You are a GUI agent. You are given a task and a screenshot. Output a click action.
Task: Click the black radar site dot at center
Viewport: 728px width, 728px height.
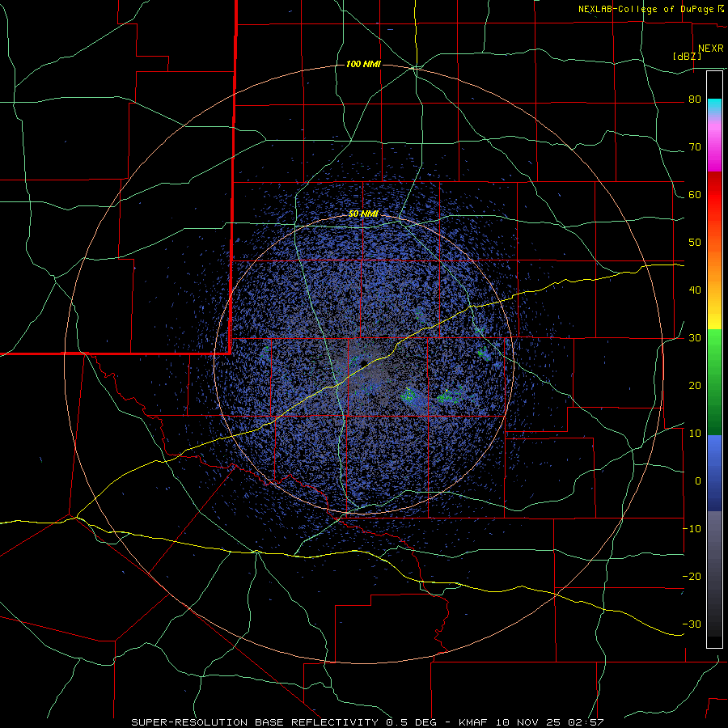click(363, 362)
